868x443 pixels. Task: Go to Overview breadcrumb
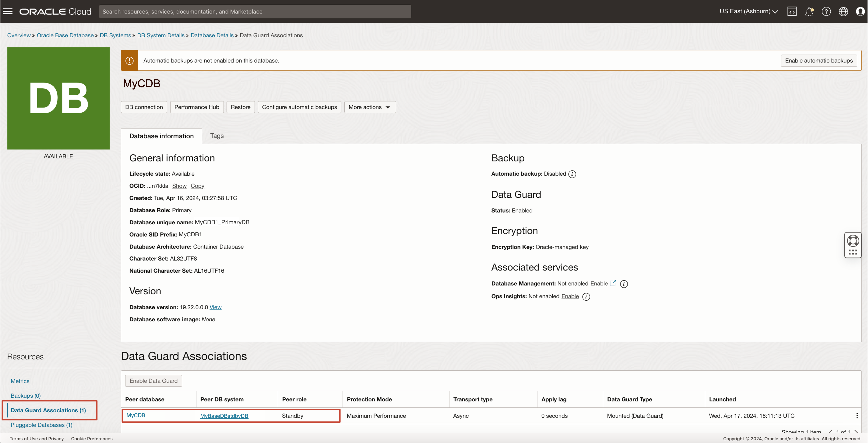(x=19, y=35)
